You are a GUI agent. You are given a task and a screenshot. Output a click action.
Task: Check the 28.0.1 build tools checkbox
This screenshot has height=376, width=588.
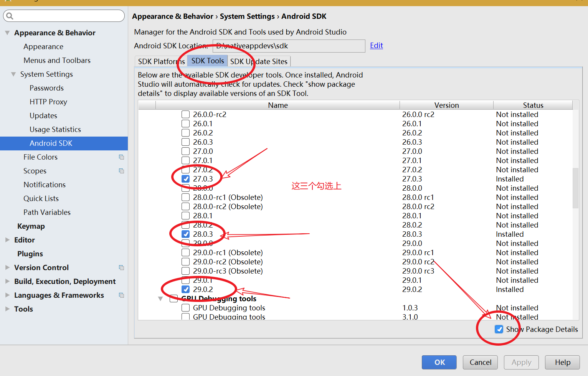click(x=185, y=216)
